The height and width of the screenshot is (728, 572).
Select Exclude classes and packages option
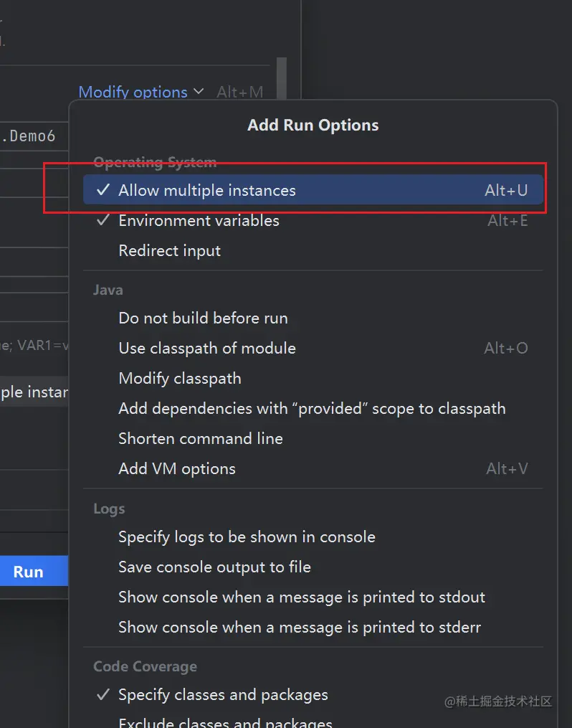225,722
